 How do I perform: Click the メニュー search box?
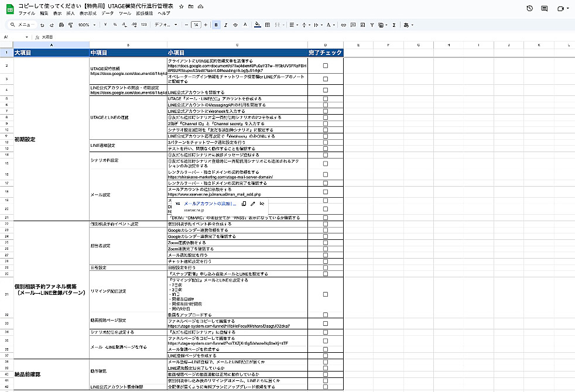[22, 25]
